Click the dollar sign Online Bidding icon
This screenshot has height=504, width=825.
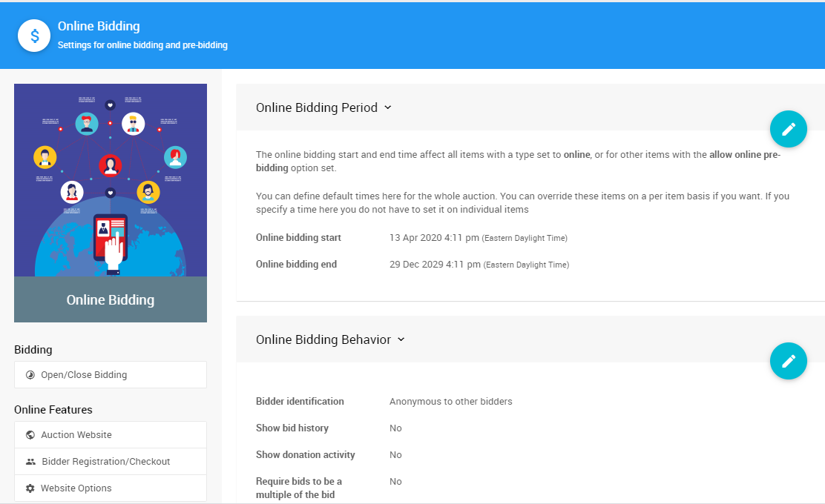coord(34,36)
